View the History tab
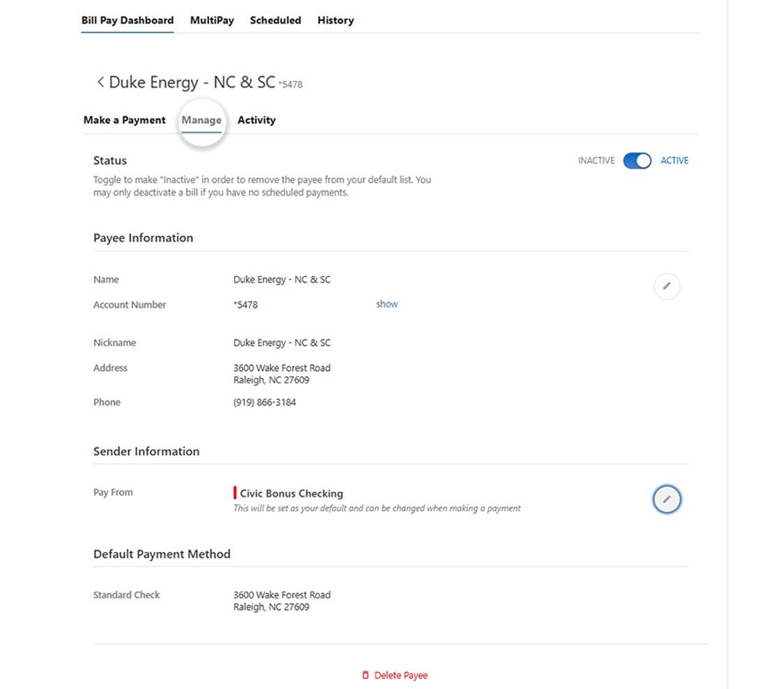Image resolution: width=784 pixels, height=689 pixels. 335,20
